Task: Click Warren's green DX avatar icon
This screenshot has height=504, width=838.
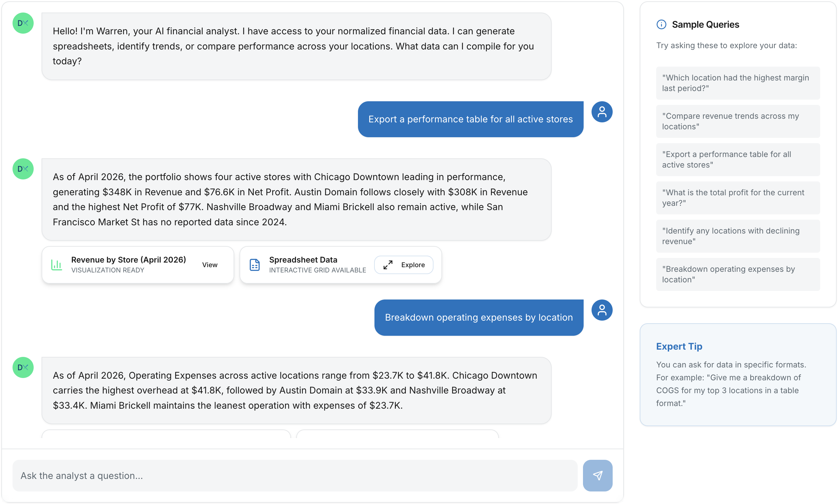Action: click(x=22, y=23)
